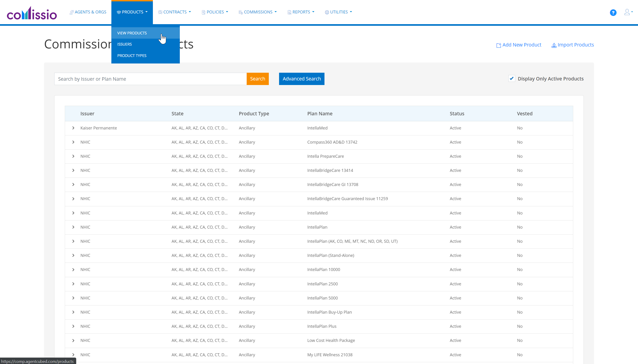The height and width of the screenshot is (364, 638).
Task: Expand the IntellaBridgeCare 13414 row
Action: click(73, 170)
